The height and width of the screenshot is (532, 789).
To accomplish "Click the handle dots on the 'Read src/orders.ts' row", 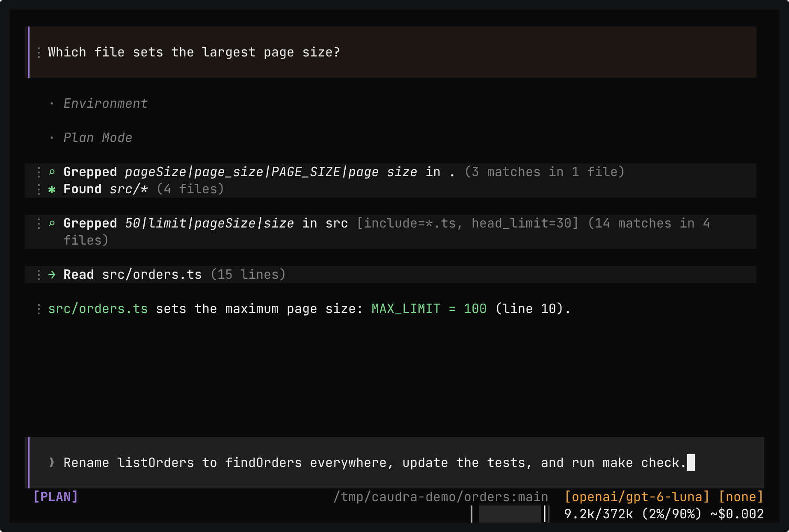I will pos(39,275).
